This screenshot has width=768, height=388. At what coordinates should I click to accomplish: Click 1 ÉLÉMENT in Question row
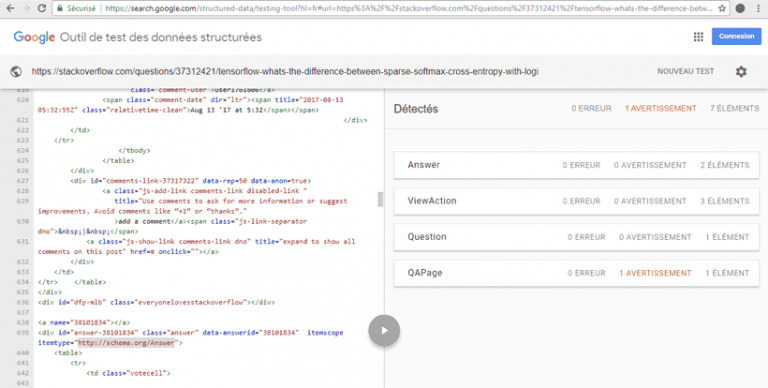click(727, 237)
